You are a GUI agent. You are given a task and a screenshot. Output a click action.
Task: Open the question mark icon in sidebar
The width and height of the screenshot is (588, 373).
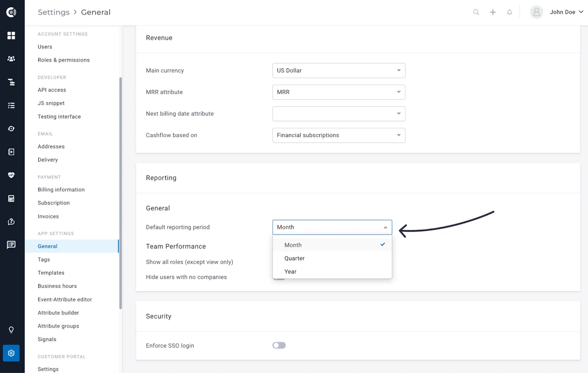click(x=11, y=222)
